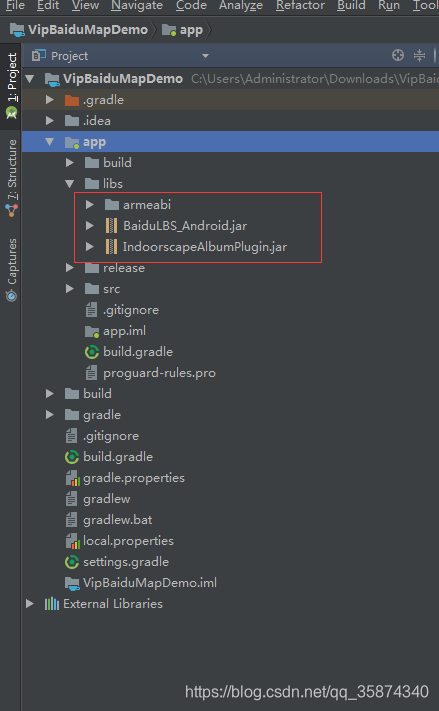Screen dimensions: 439x711
Task: Select the app .gitignore file icon
Action: [91, 310]
